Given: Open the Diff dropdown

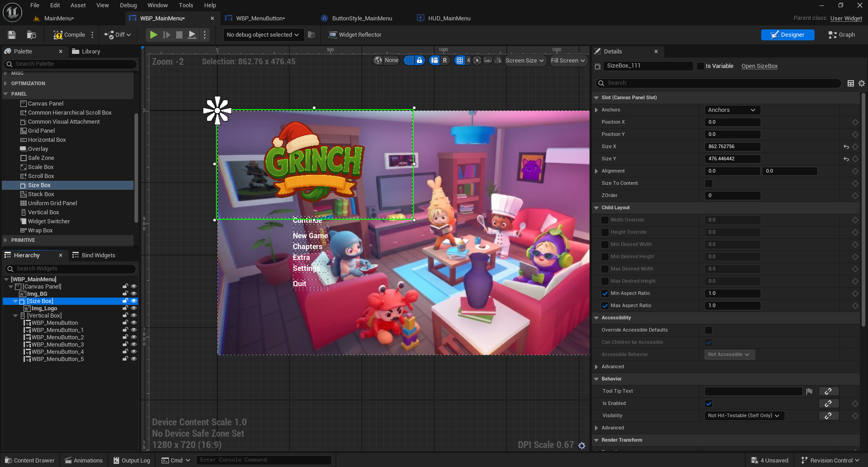Looking at the screenshot, I should (118, 35).
